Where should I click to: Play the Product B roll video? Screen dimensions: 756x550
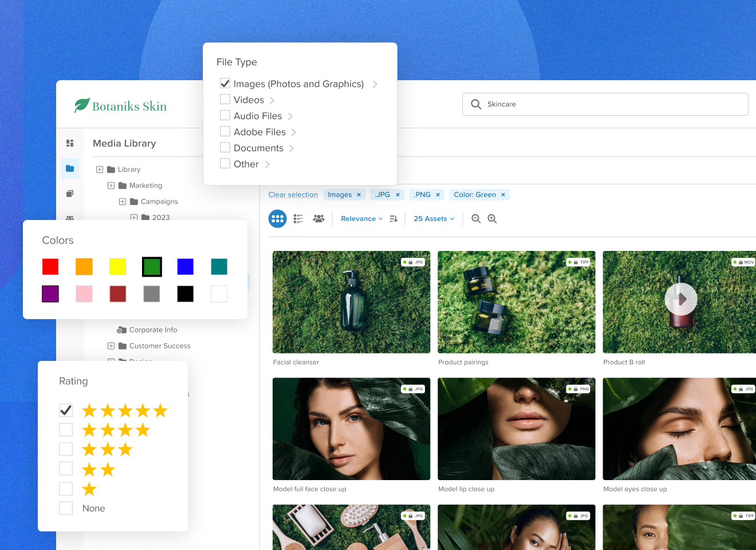tap(681, 299)
